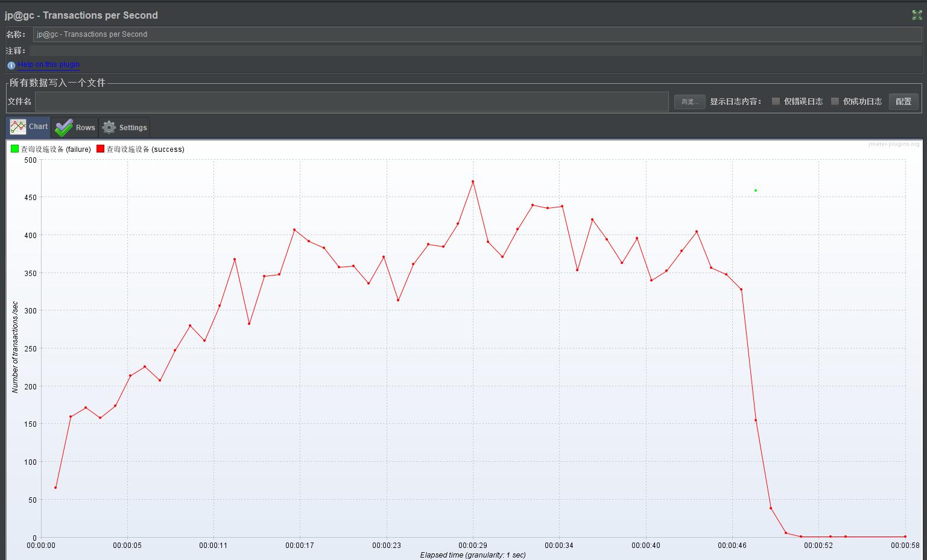Screen dimensions: 927x560
Task: Click the 浏览 browse button
Action: click(689, 101)
